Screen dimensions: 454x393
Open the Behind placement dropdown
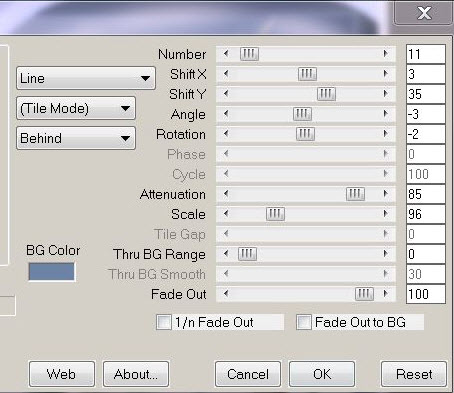(x=76, y=138)
